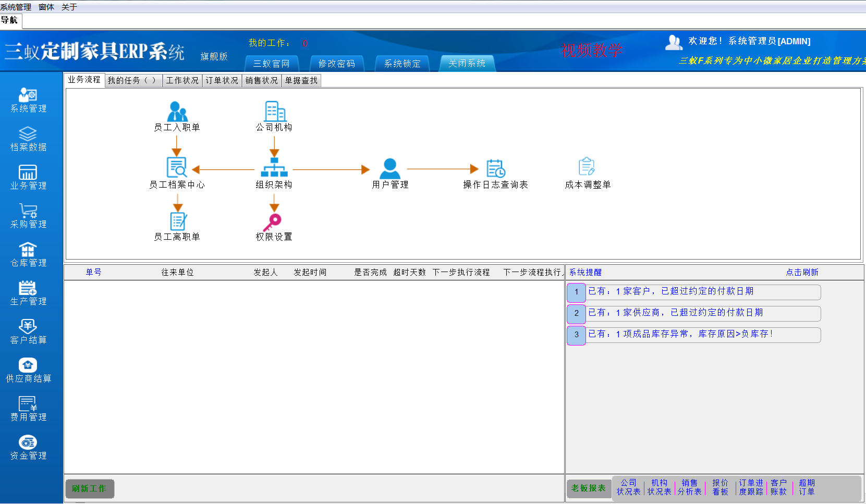The image size is (866, 504).
Task: Click the 单号 column header
Action: point(94,272)
